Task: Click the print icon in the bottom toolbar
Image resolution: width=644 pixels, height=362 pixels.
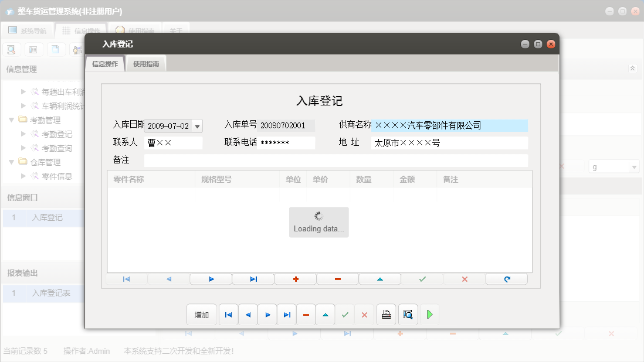Action: [386, 315]
